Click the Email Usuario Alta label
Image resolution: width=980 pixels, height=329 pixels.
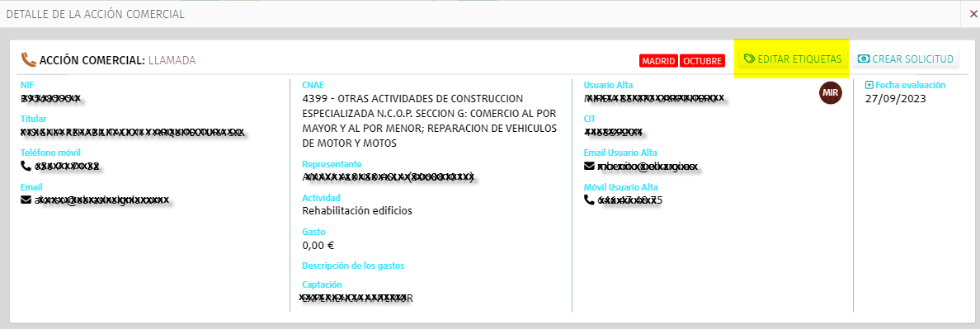[x=620, y=153]
